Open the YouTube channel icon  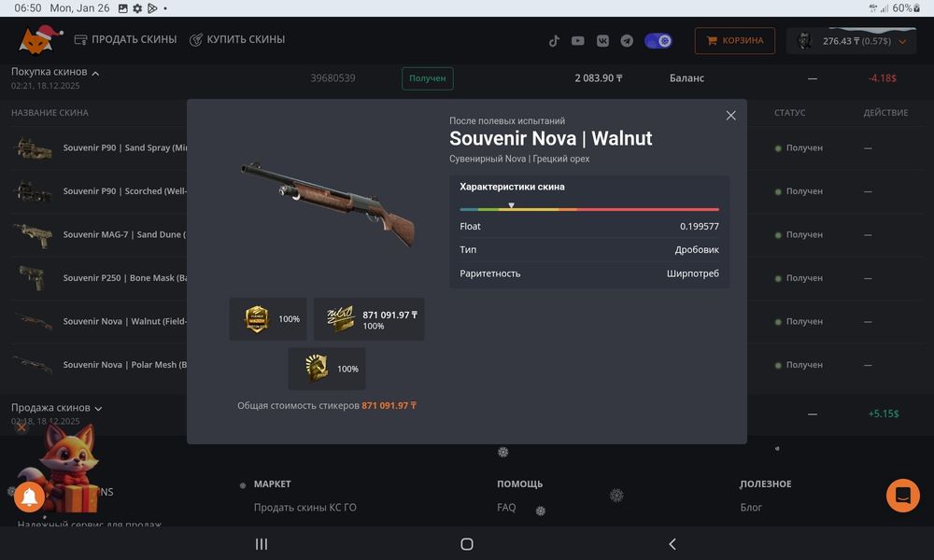point(578,40)
